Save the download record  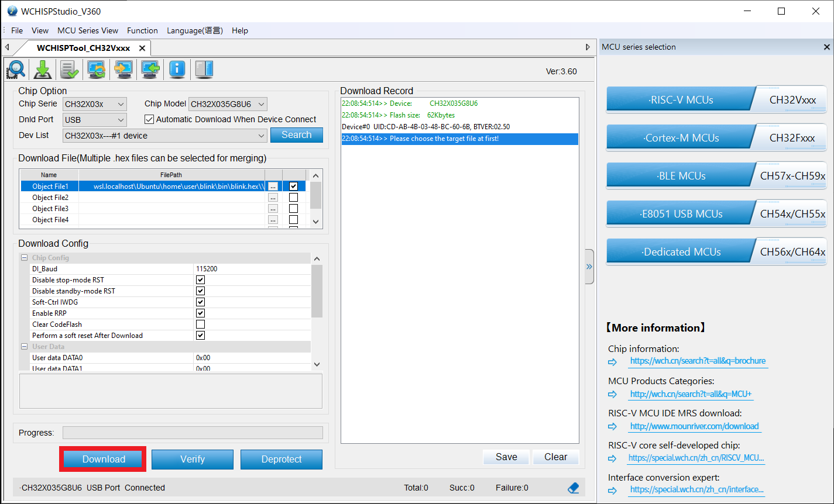(x=506, y=457)
